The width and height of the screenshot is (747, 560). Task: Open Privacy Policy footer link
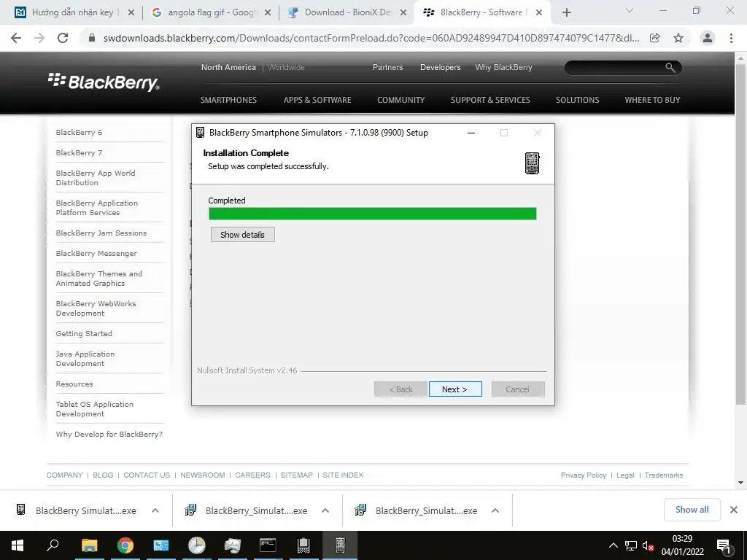point(583,475)
